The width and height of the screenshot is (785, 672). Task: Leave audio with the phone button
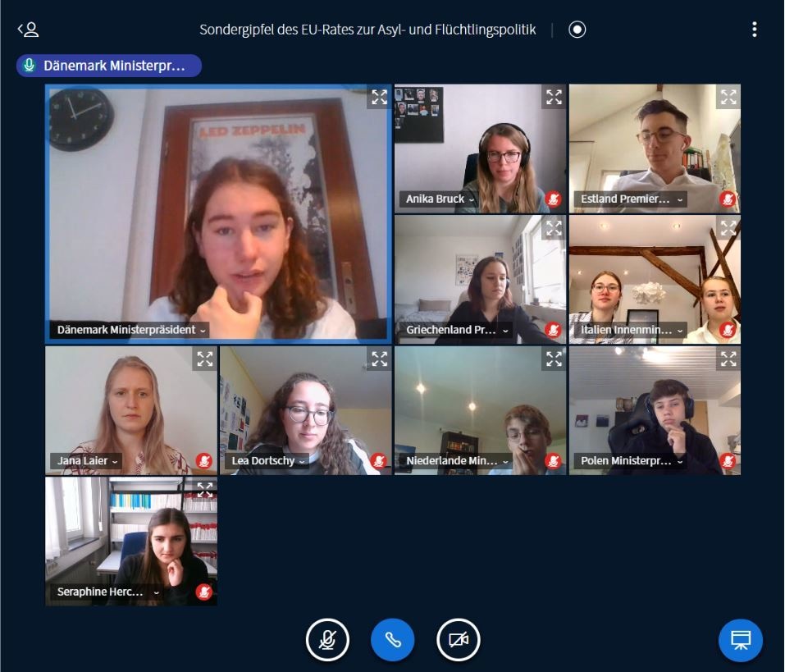click(392, 640)
